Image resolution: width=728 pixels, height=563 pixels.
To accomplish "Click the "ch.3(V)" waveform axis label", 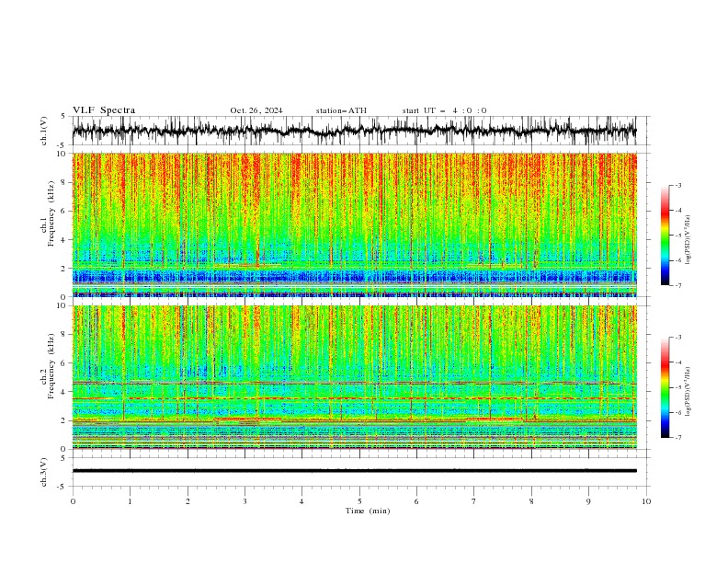I will coord(44,472).
